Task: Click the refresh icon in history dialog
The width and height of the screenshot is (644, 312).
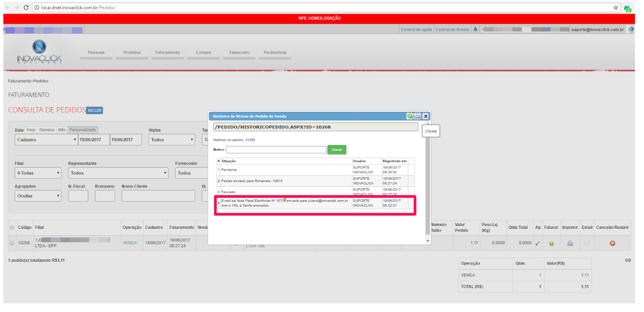Action: [x=409, y=116]
